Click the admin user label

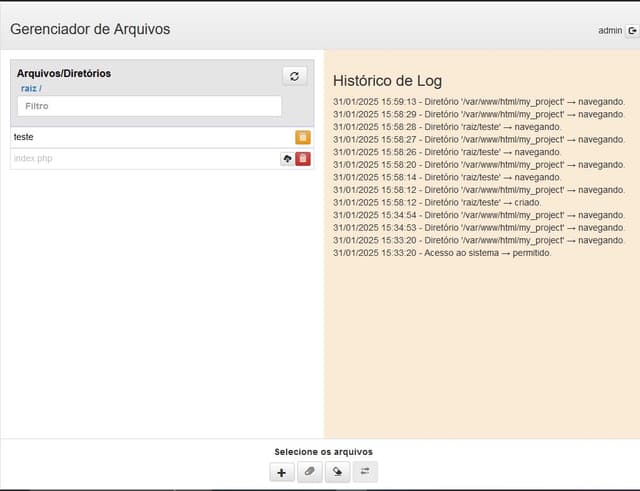pyautogui.click(x=609, y=31)
